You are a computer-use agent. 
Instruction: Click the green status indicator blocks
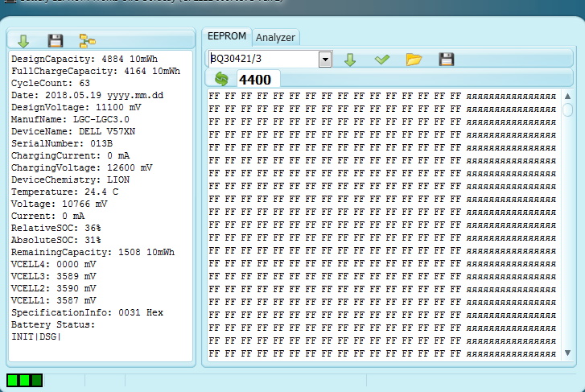25,380
